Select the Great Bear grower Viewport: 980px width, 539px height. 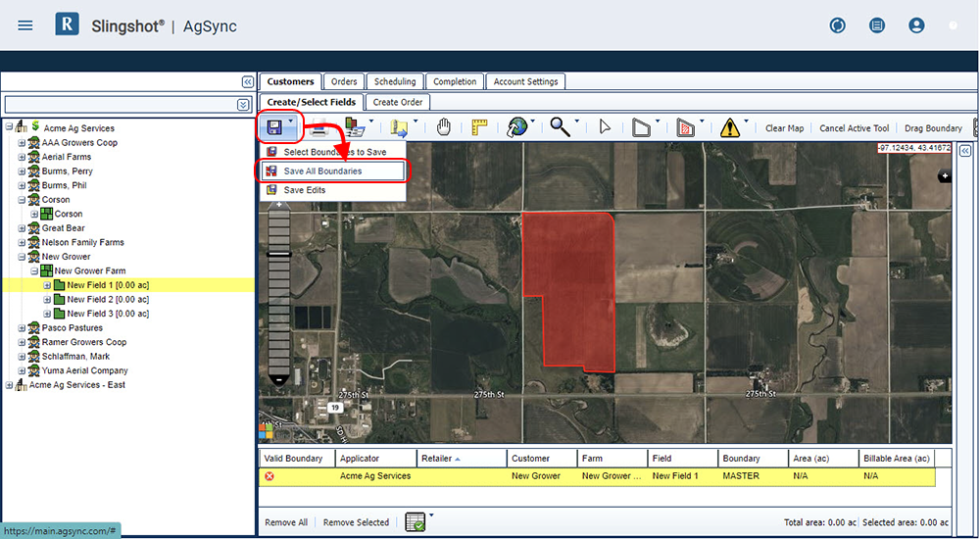pyautogui.click(x=63, y=228)
